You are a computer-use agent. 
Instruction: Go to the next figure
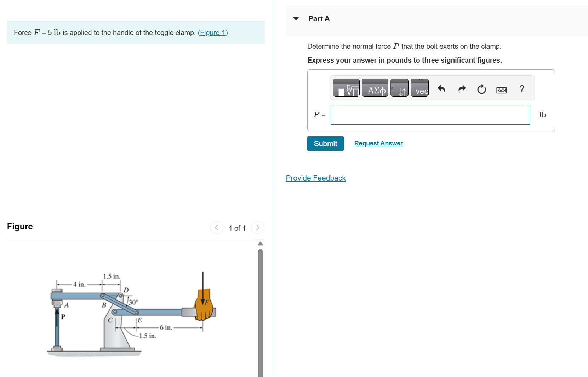[258, 228]
